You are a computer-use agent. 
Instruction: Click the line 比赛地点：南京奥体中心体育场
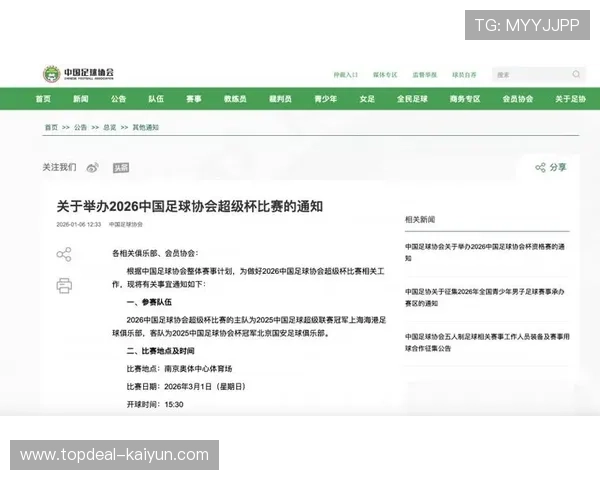179,369
